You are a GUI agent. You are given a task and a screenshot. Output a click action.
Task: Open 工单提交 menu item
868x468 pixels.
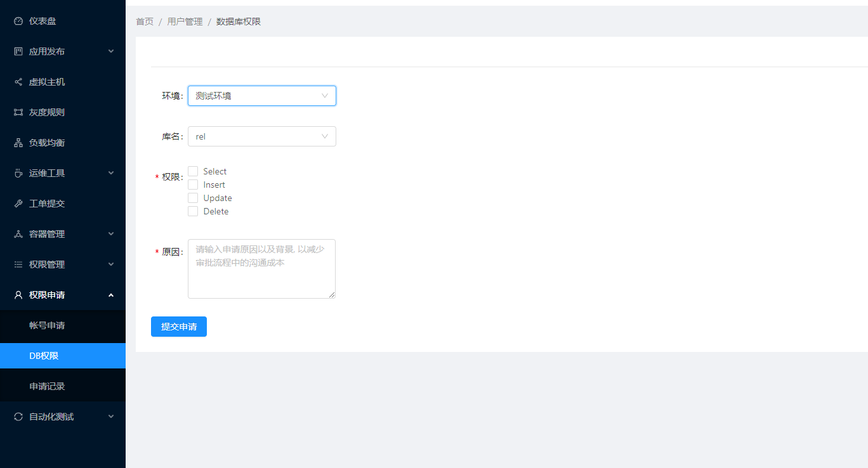coord(63,204)
